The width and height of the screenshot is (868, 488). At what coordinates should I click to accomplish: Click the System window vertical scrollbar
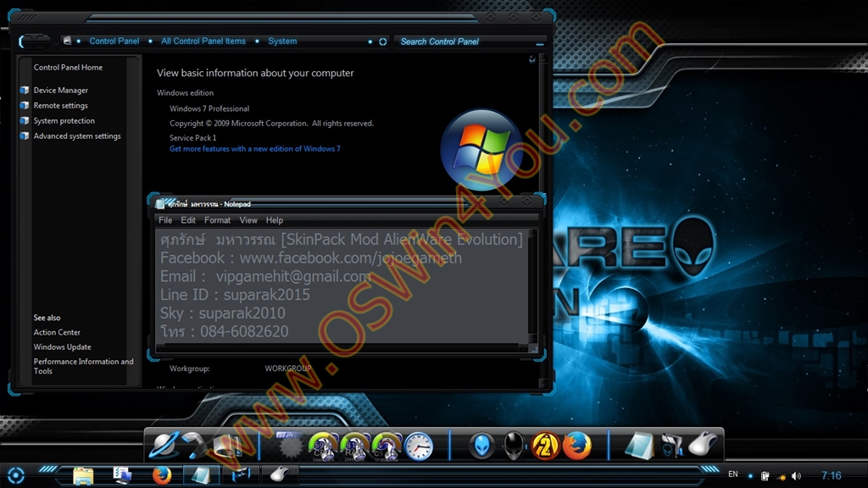542,221
